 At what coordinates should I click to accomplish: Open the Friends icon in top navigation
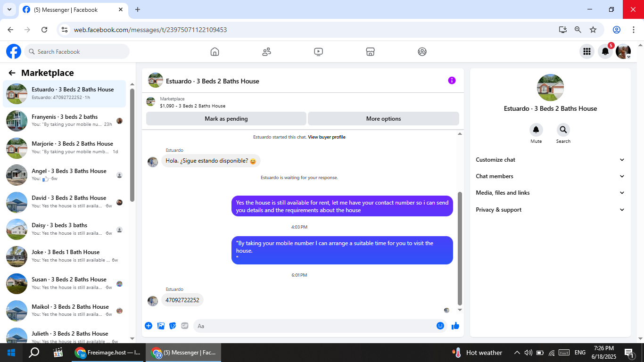[267, 52]
